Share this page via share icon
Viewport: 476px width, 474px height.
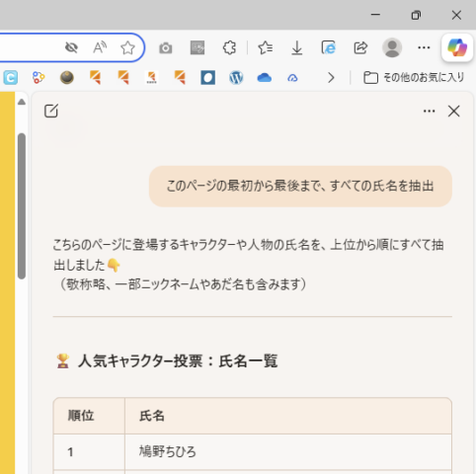[360, 48]
